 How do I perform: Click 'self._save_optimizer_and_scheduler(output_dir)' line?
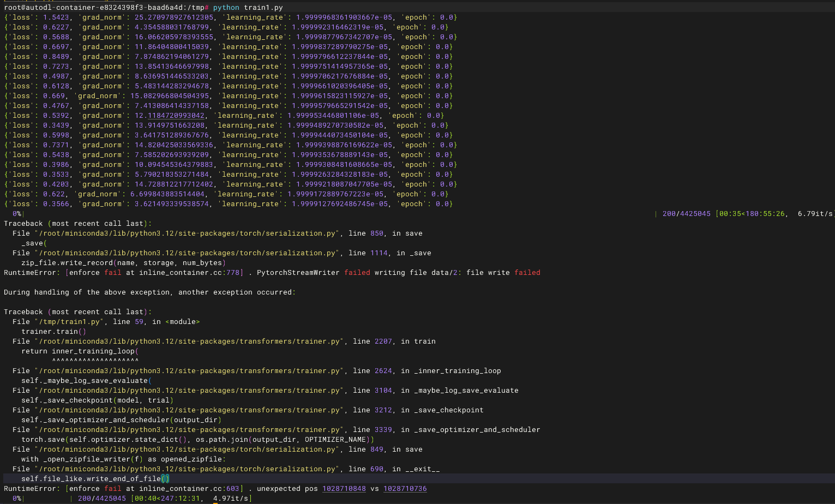pyautogui.click(x=122, y=420)
